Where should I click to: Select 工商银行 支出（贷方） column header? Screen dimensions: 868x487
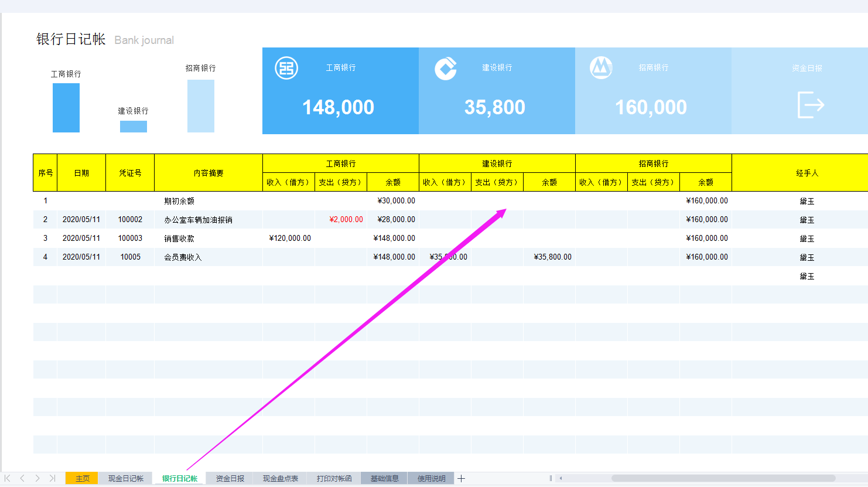click(341, 182)
